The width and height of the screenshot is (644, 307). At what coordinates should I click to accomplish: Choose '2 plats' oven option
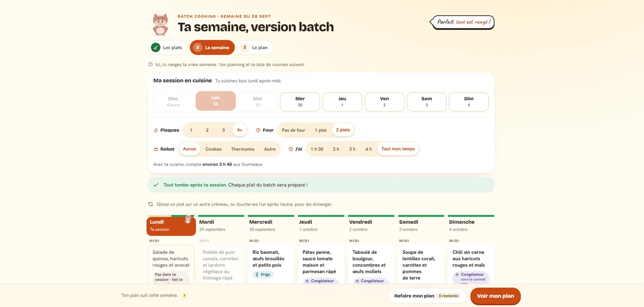click(x=343, y=130)
